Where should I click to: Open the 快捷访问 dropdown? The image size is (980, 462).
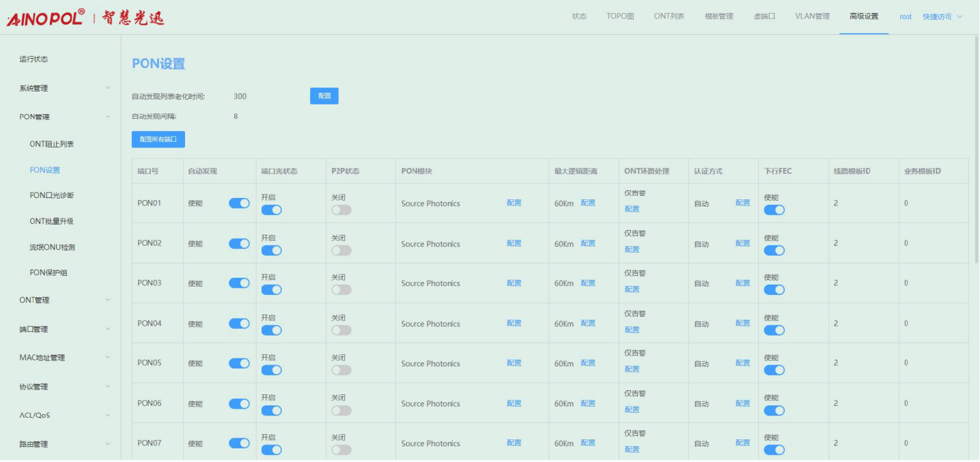tap(942, 16)
